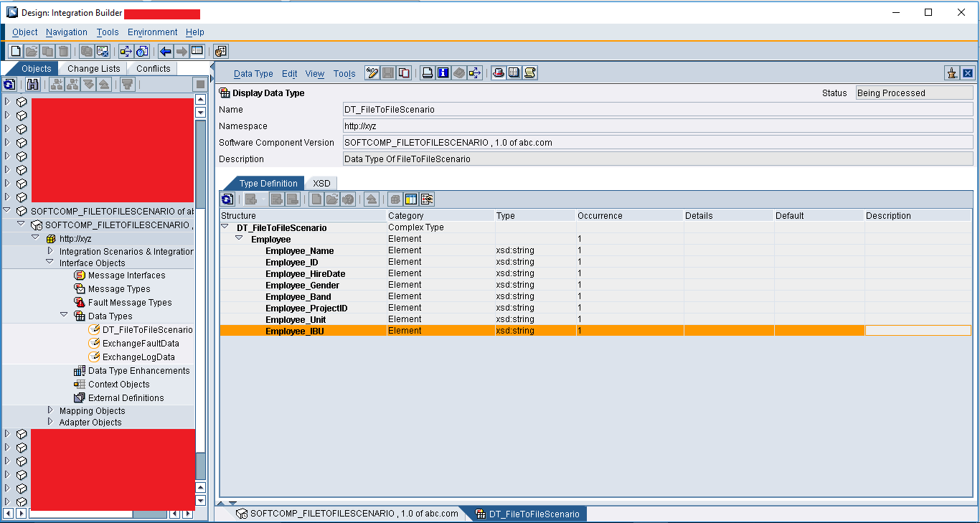Open object documentation via the info icon
Image resolution: width=980 pixels, height=523 pixels.
pyautogui.click(x=443, y=72)
